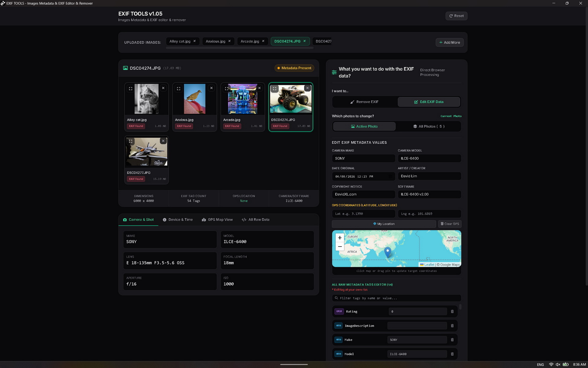Zoom out on the GPS map

(x=340, y=247)
